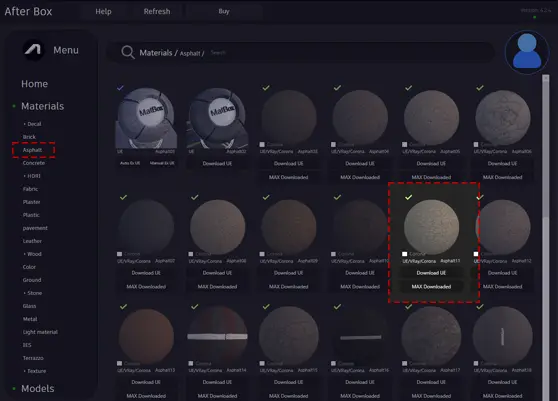Click the green checkmark on Asphalt09

266,197
